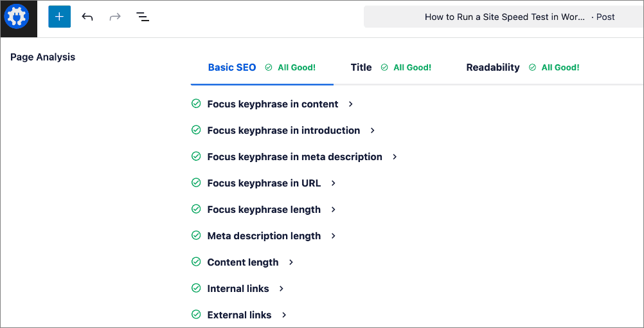Expand chevron for Internal links
Screen dimensions: 644x328
click(x=282, y=289)
